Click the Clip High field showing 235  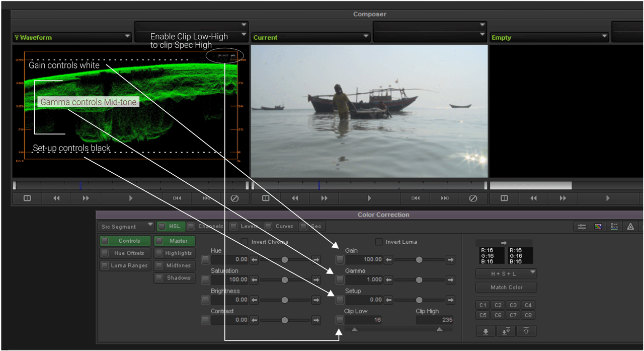tap(434, 320)
